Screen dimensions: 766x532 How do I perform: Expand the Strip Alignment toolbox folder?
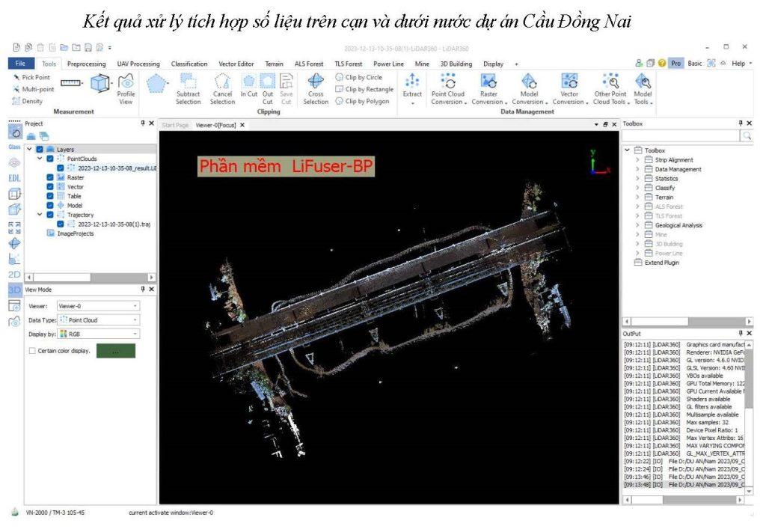638,159
